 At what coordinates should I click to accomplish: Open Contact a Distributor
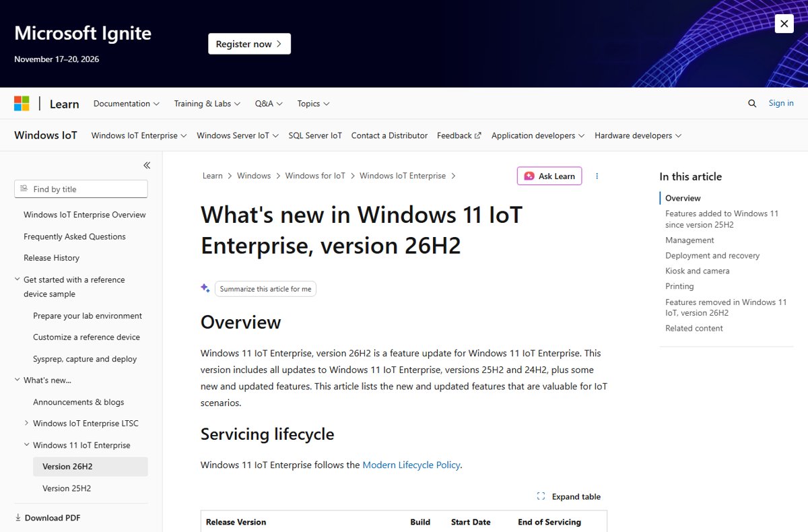pos(389,135)
